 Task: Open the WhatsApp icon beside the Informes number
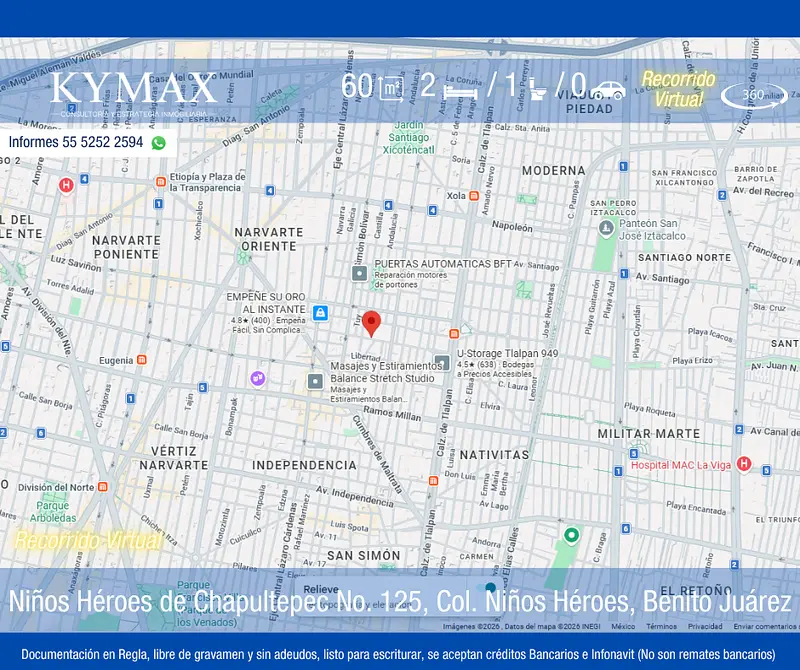tap(159, 143)
